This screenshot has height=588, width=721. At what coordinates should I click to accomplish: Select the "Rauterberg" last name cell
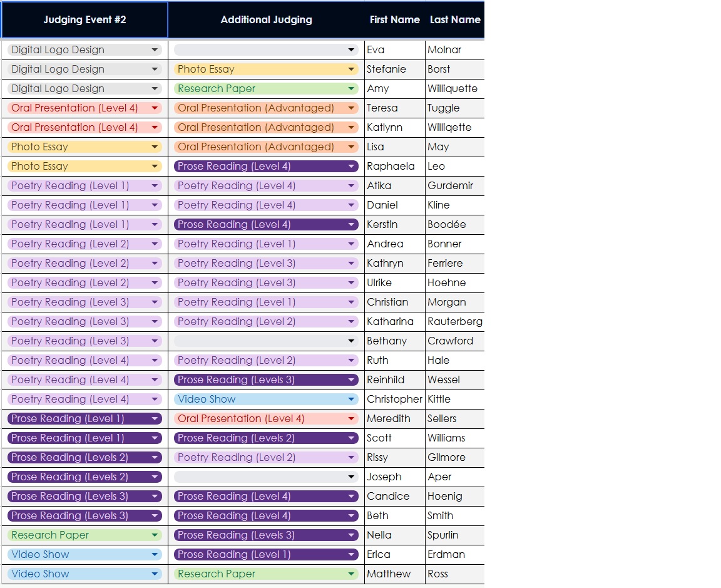[x=454, y=322]
